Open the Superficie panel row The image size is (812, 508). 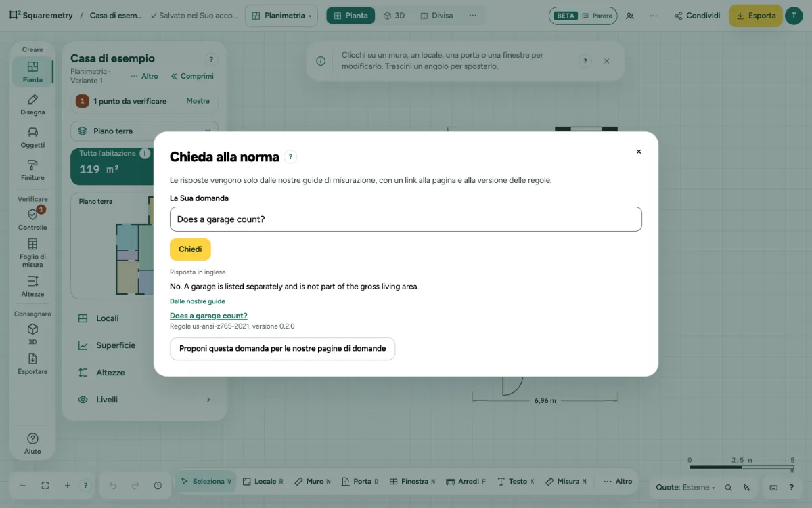click(144, 345)
